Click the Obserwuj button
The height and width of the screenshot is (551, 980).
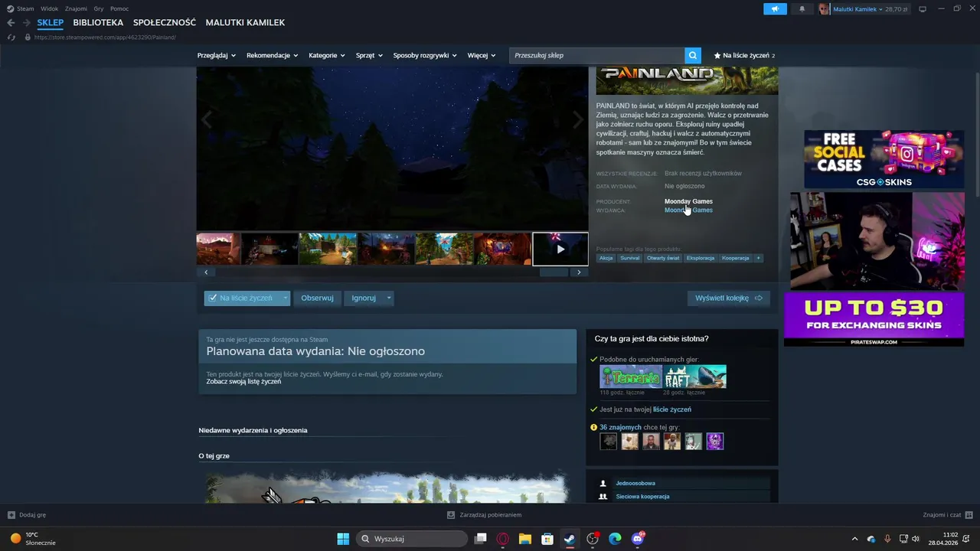click(317, 298)
